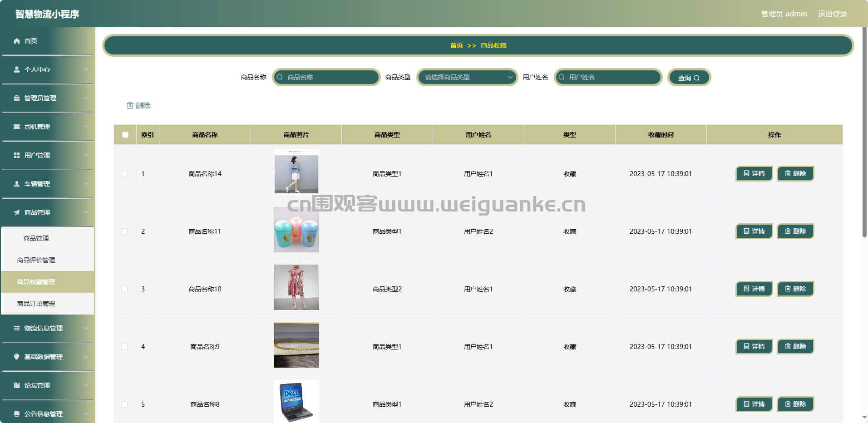
Task: Check the checkbox for row 商品名称10
Action: 124,289
